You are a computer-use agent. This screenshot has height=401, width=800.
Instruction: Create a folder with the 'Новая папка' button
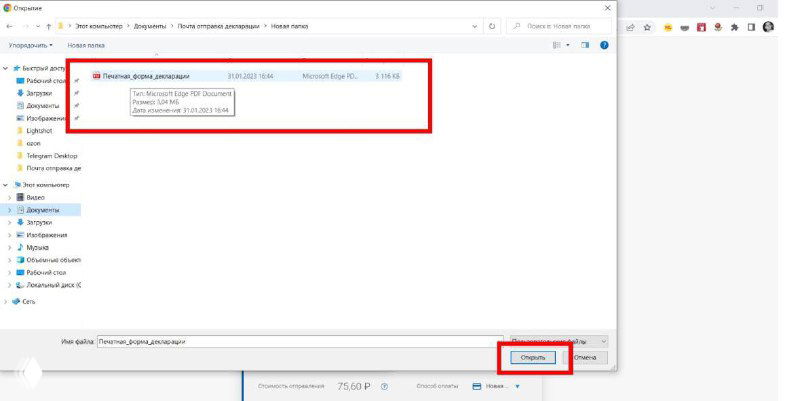click(x=86, y=45)
